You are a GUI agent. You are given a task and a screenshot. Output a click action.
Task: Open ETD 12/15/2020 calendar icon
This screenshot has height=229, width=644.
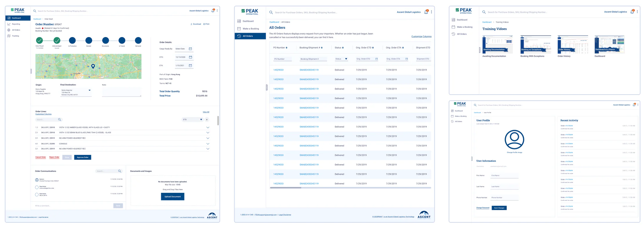click(190, 57)
